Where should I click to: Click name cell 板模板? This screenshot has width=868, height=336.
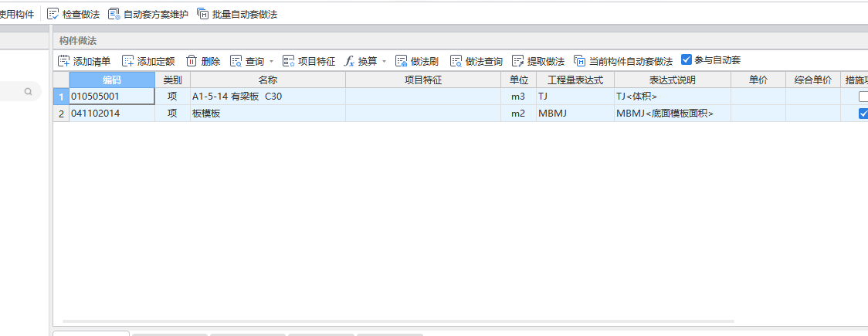pyautogui.click(x=268, y=114)
